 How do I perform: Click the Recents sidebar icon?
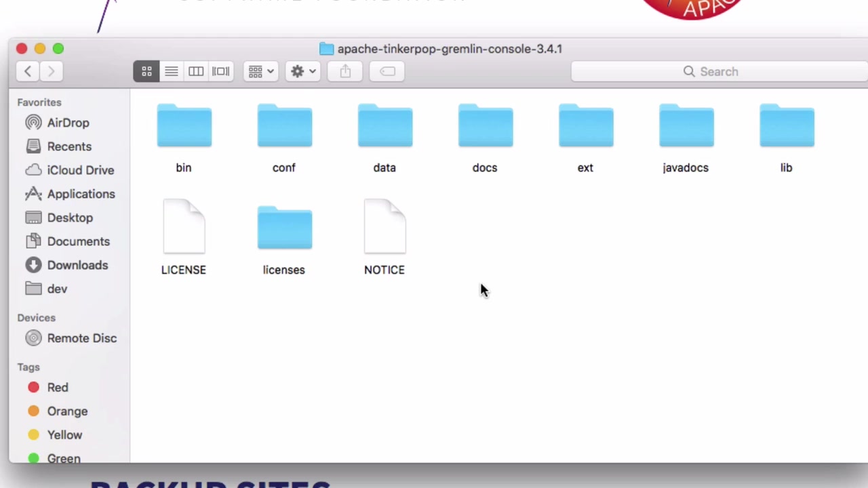[33, 146]
